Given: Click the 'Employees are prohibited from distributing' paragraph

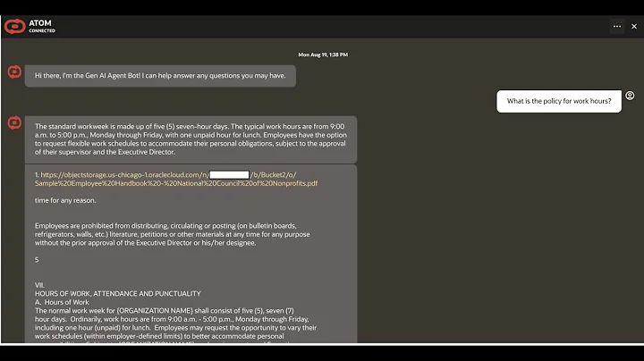Looking at the screenshot, I should click(172, 234).
